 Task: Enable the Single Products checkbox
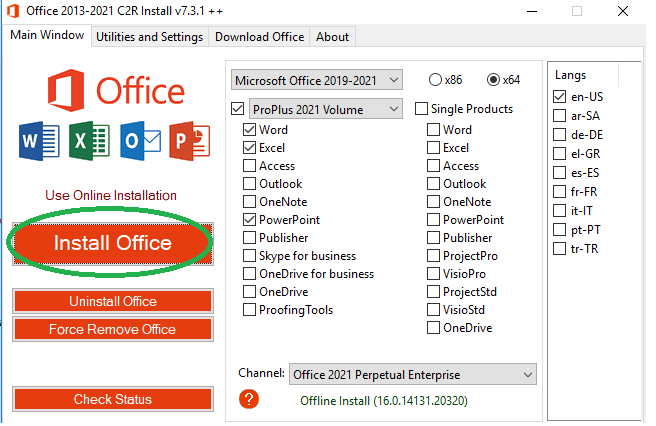[421, 109]
